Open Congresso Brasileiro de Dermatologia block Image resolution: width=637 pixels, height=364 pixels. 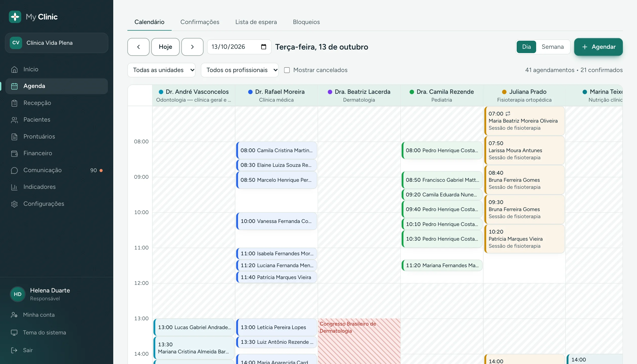coord(359,341)
